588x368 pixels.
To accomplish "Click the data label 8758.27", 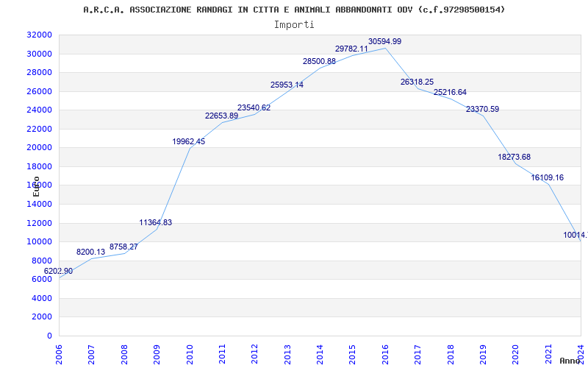I will [x=123, y=247].
